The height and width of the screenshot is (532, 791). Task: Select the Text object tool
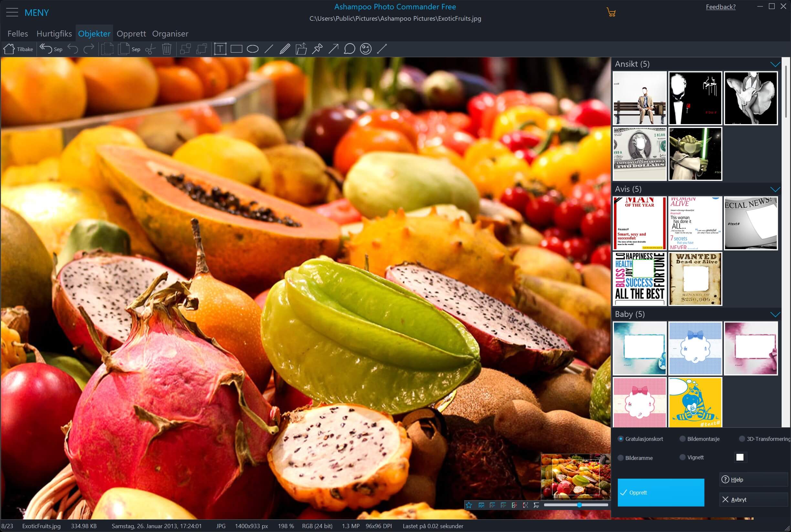pos(220,49)
